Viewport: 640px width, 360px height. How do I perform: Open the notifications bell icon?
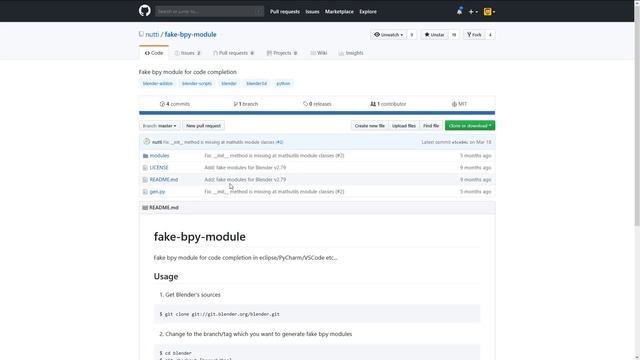coord(459,11)
